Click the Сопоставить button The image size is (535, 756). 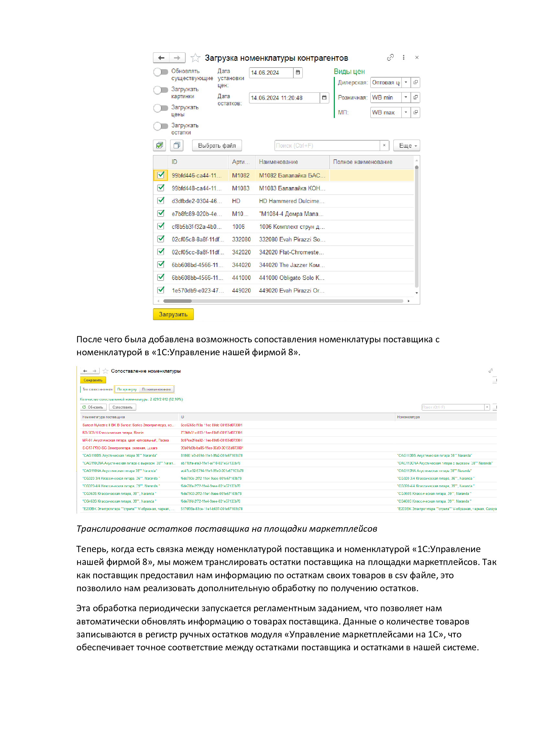click(122, 408)
